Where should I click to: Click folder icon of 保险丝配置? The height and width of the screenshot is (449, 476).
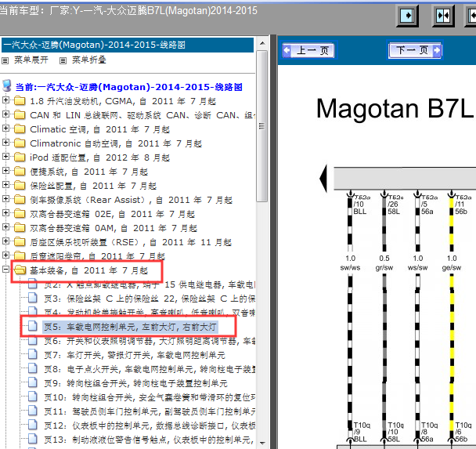pos(20,185)
